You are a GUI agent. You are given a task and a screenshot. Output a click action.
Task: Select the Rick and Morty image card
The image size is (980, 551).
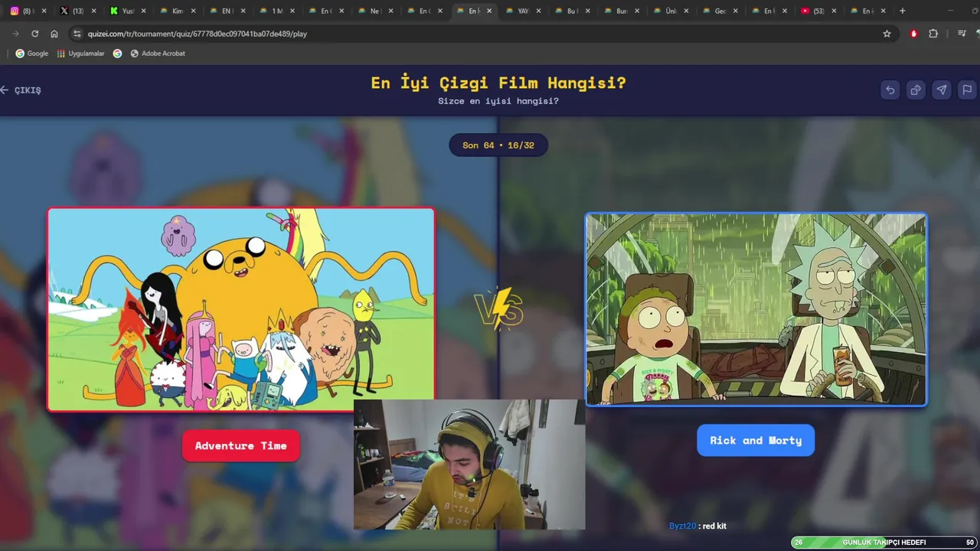point(756,309)
